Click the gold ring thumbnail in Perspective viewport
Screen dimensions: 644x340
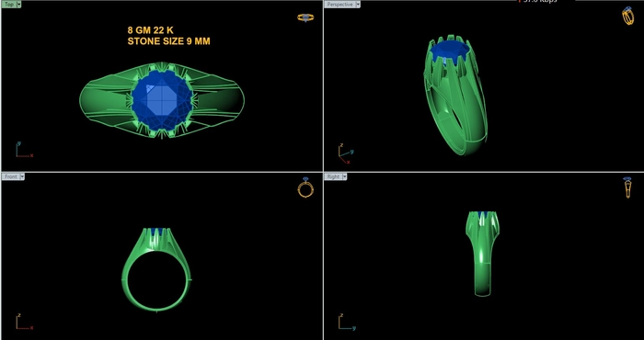click(x=628, y=16)
